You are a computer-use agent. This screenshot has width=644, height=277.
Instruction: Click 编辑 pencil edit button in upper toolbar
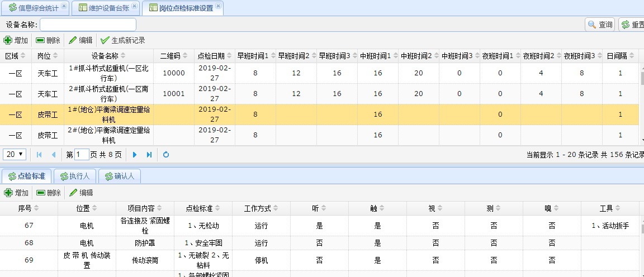click(x=80, y=40)
